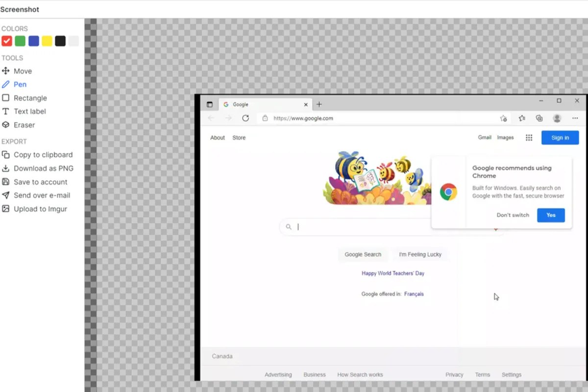The width and height of the screenshot is (588, 392).
Task: Click the browser profile avatar icon
Action: pos(557,118)
